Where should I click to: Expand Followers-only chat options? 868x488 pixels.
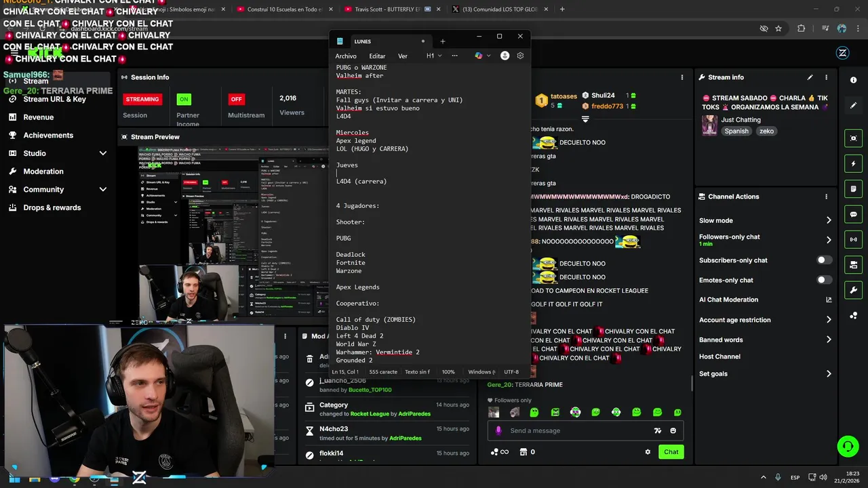pos(829,240)
